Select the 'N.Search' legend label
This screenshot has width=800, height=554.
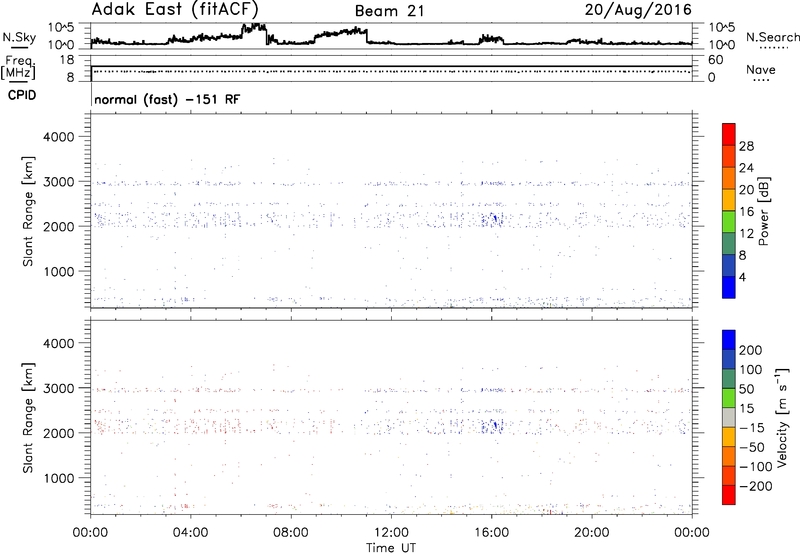pos(772,37)
